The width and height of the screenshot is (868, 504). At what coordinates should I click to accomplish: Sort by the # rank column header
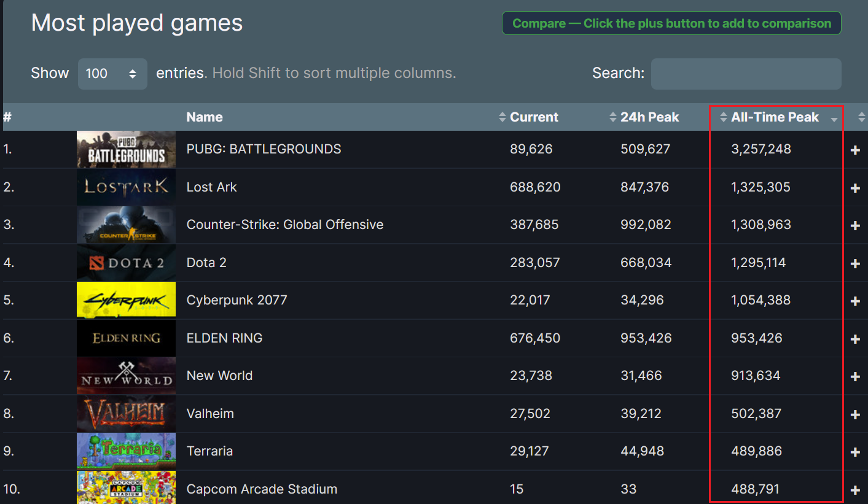pos(7,117)
